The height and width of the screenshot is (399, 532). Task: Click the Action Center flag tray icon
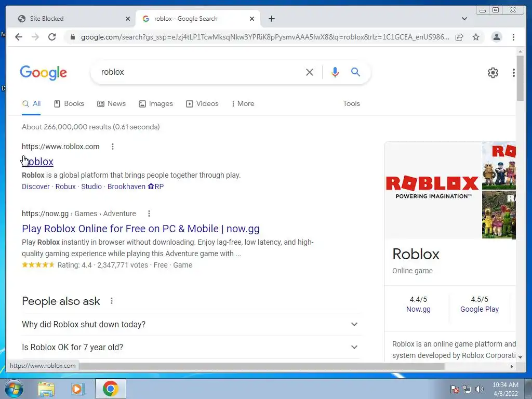[454, 389]
